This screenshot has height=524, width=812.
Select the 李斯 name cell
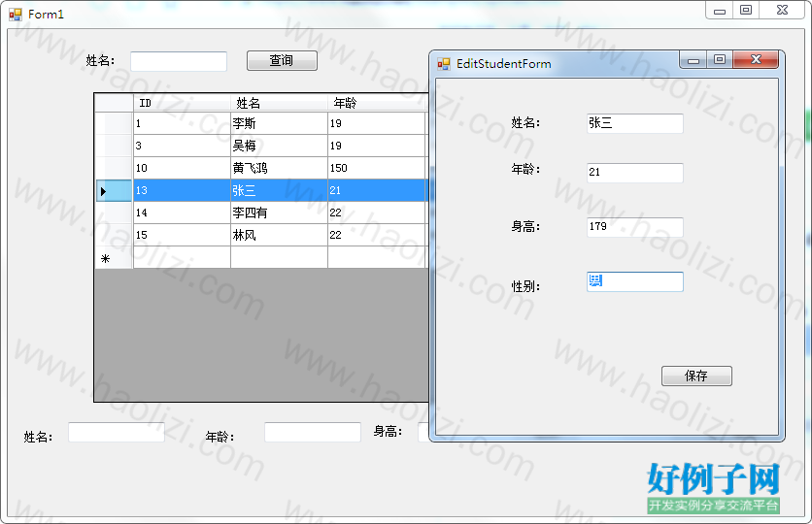pos(279,123)
